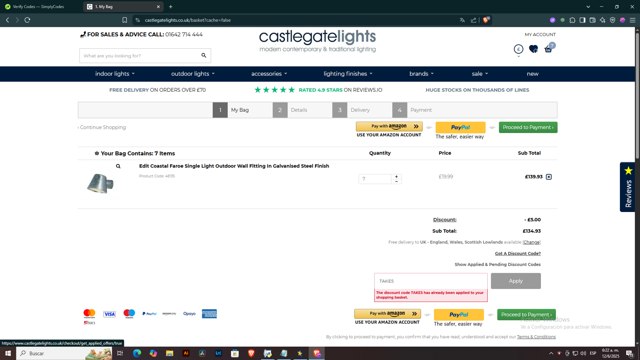The width and height of the screenshot is (640, 360).
Task: Expand the sale menu
Action: [480, 74]
